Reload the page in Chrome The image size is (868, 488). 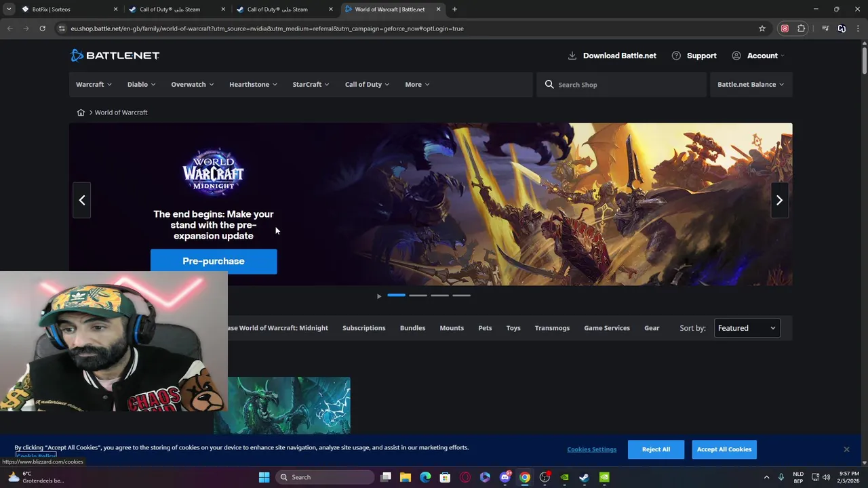point(42,28)
